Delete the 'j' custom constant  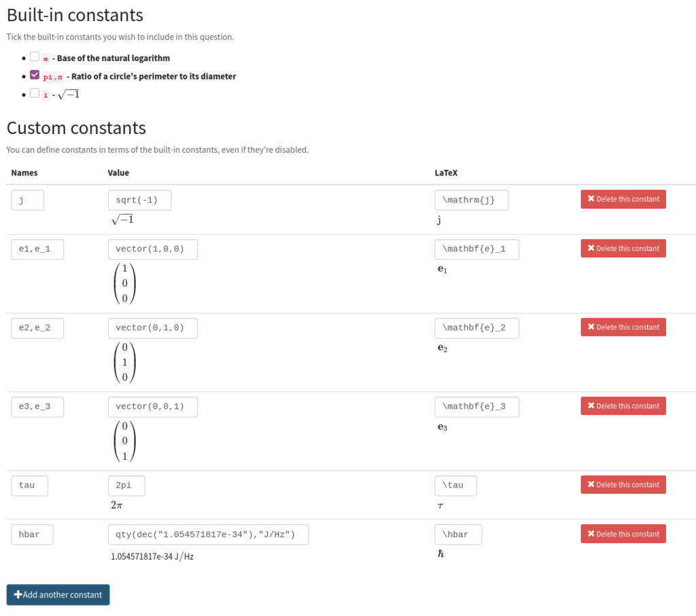[x=623, y=199]
